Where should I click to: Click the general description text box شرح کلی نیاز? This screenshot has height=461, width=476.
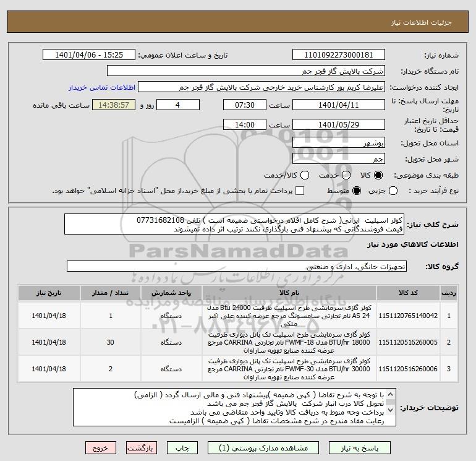pyautogui.click(x=234, y=224)
